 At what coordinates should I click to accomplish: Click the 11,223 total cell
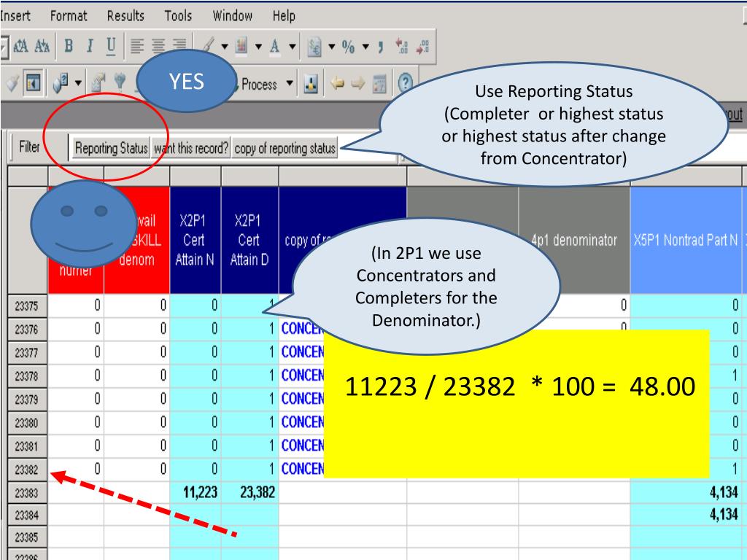[x=196, y=492]
